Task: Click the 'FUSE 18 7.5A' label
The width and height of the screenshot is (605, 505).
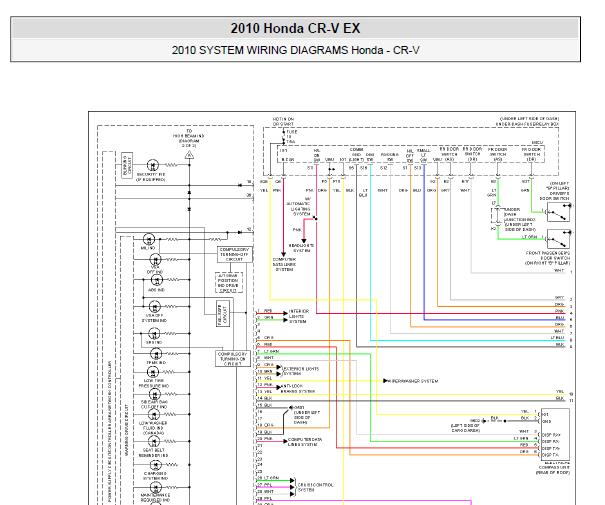Action: tap(291, 137)
